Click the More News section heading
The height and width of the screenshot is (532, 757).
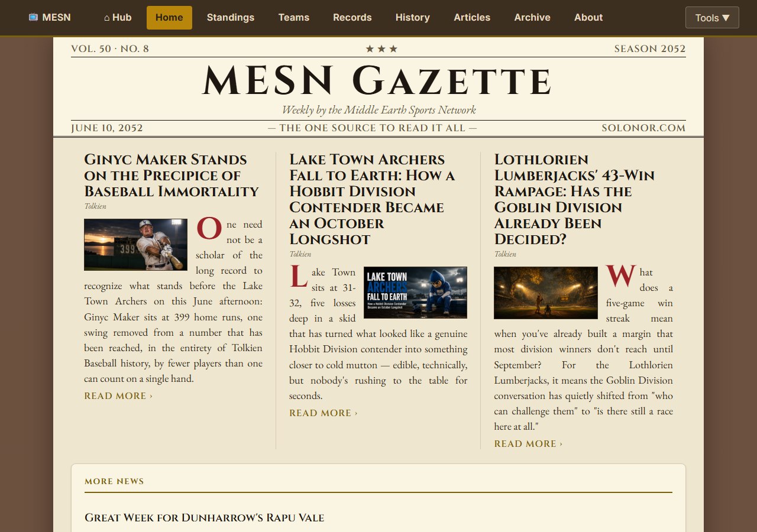tap(114, 482)
